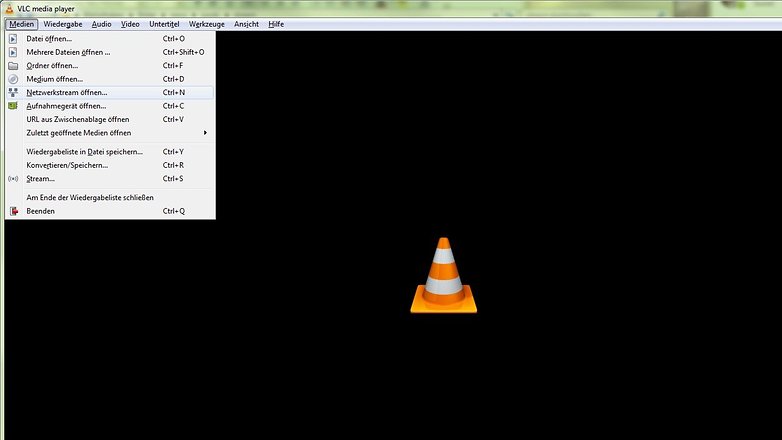Click the Ctrl+Q shortcut label

[x=174, y=211]
